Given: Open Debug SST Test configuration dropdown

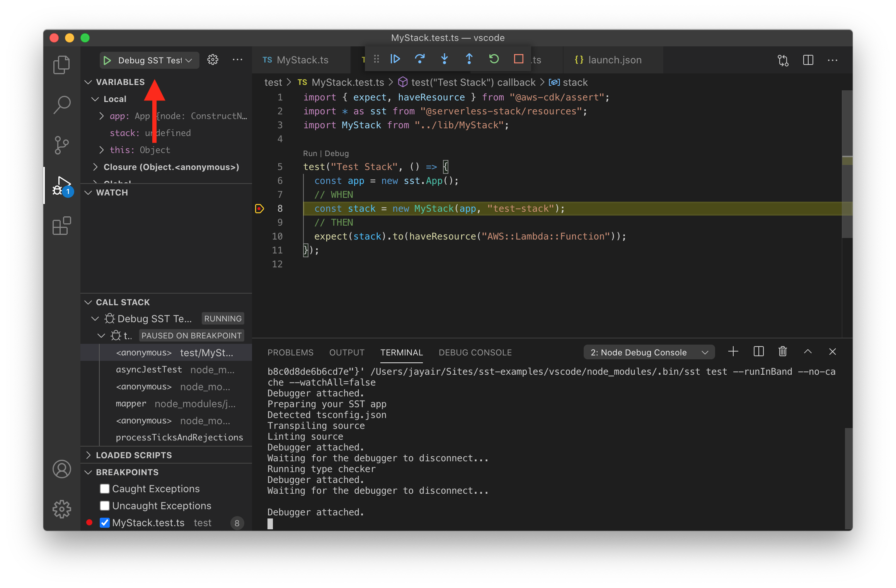Looking at the screenshot, I should [155, 61].
